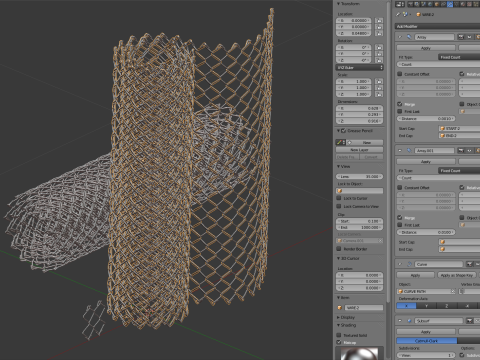This screenshot has width=480, height=360.
Task: Collapse the 3D Cursor panel
Action: [339, 258]
